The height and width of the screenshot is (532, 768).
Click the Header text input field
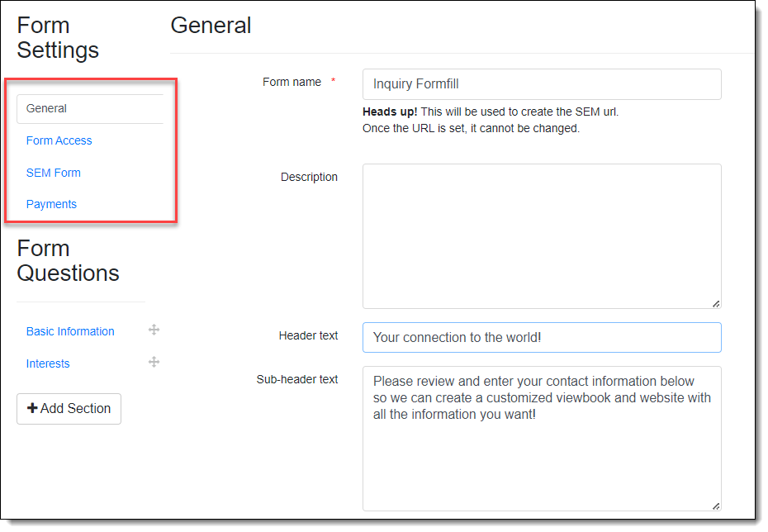coord(542,338)
